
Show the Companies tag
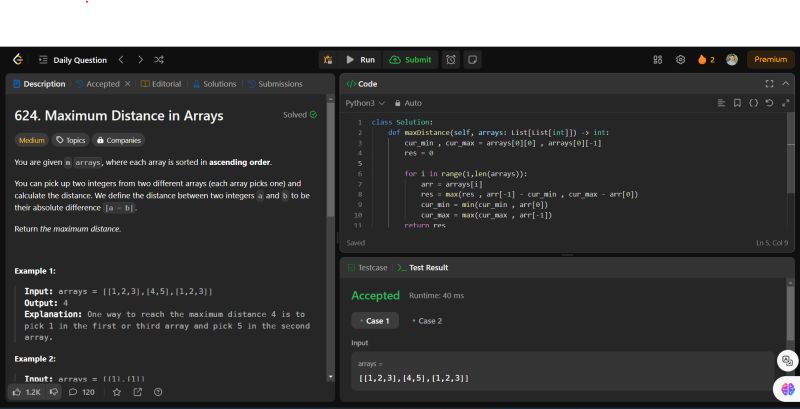point(119,140)
